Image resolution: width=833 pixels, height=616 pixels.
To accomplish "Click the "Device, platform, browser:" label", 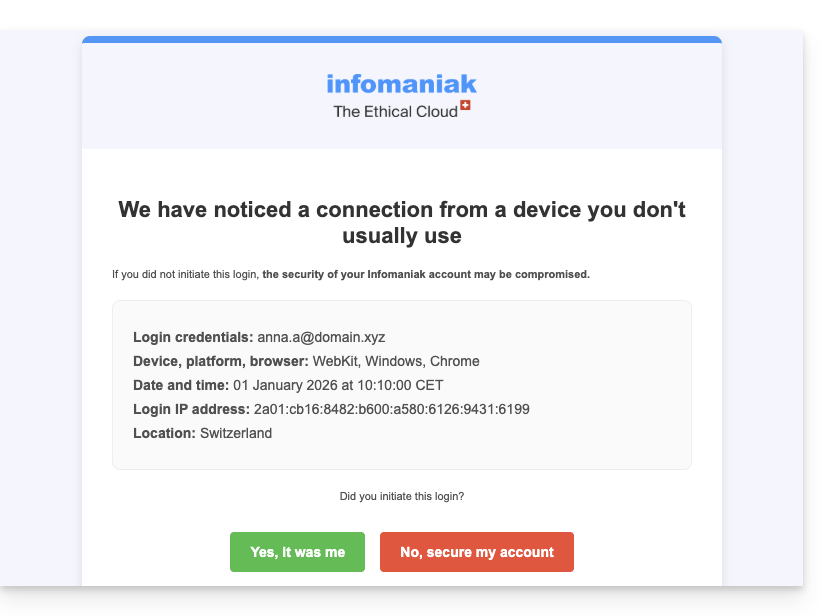I will [221, 361].
